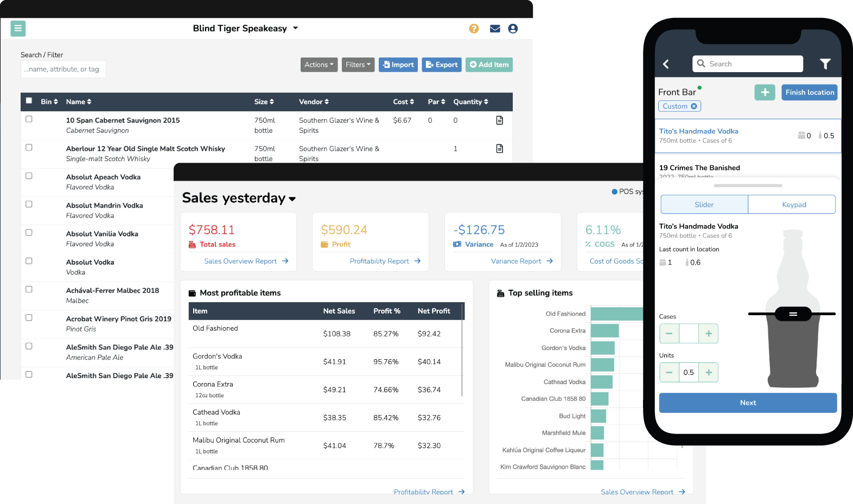Decrease Units with minus button

pos(669,372)
